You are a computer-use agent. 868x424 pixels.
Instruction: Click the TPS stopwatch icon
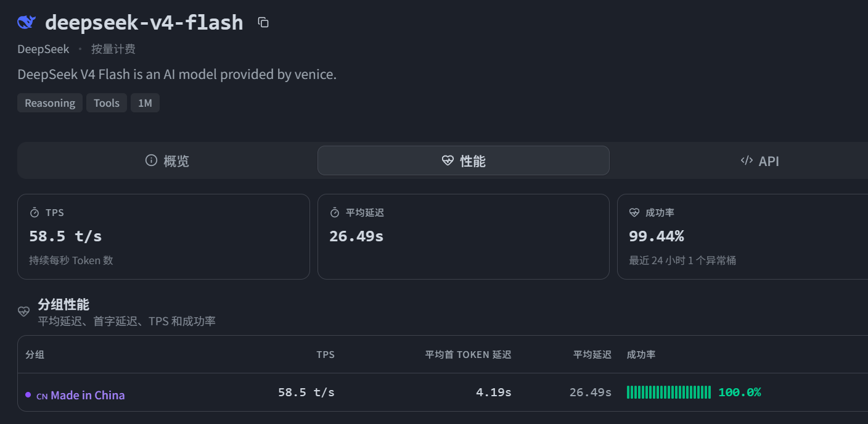[x=35, y=212]
